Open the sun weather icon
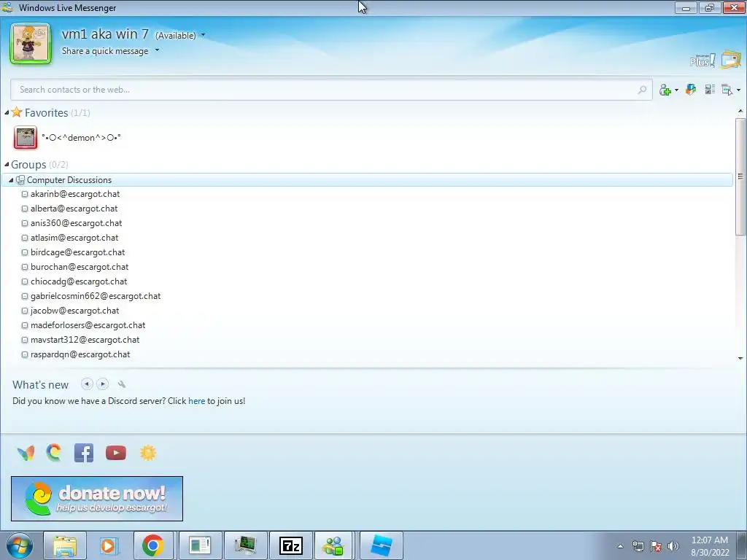 (148, 452)
